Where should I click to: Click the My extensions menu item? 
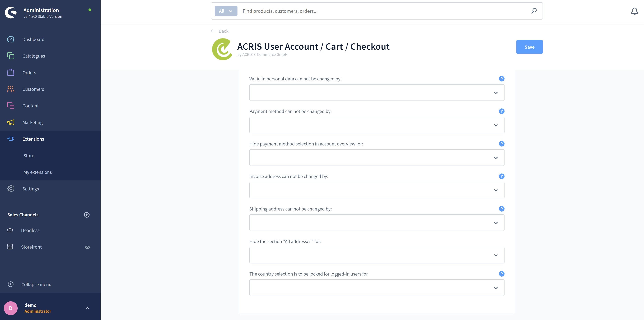tap(37, 172)
